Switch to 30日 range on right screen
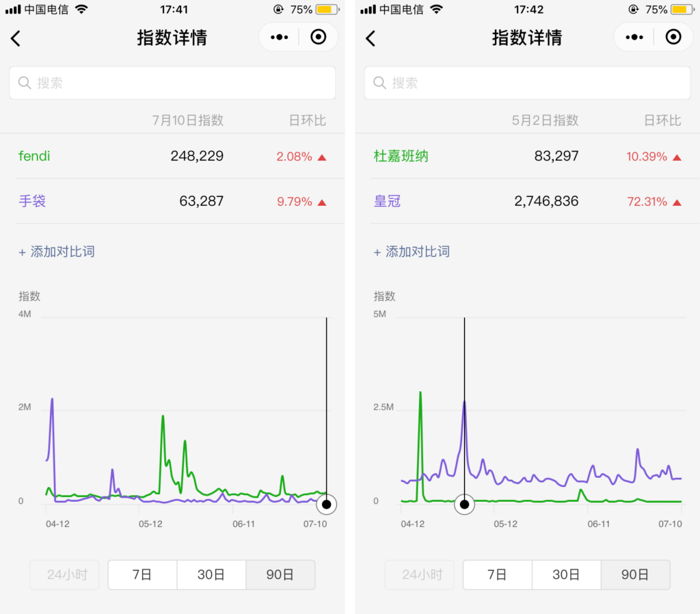Viewport: 700px width, 614px height. [566, 575]
